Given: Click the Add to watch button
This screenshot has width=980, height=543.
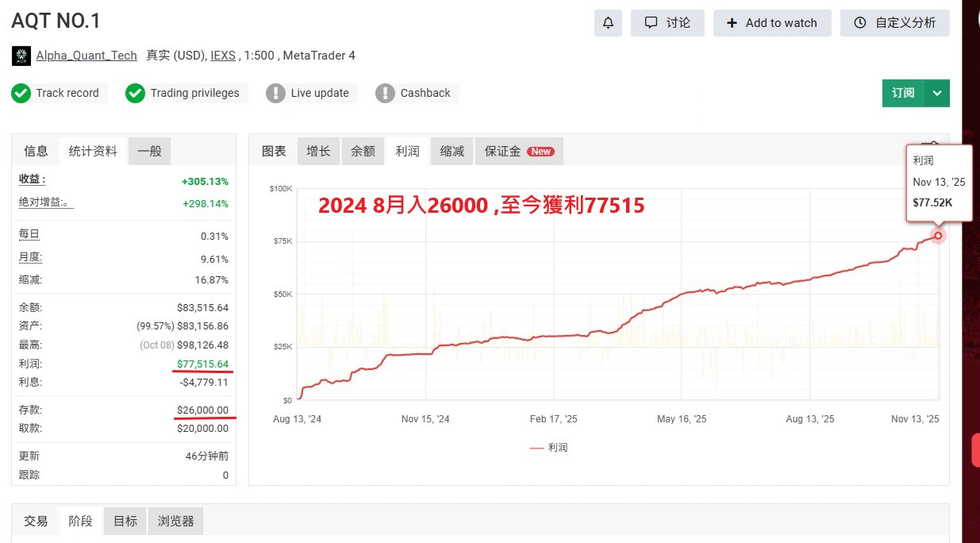Looking at the screenshot, I should click(772, 23).
